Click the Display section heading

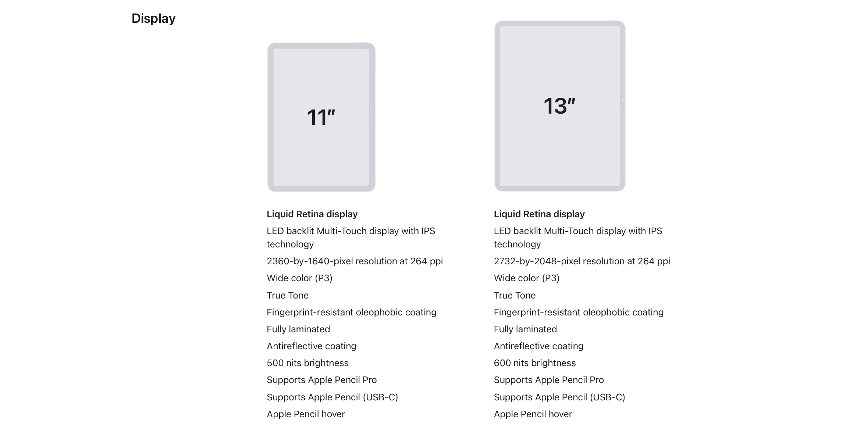pyautogui.click(x=153, y=18)
